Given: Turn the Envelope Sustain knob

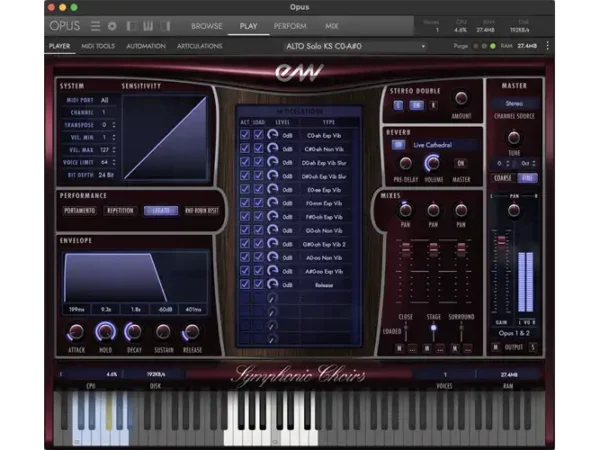Looking at the screenshot, I should [163, 332].
